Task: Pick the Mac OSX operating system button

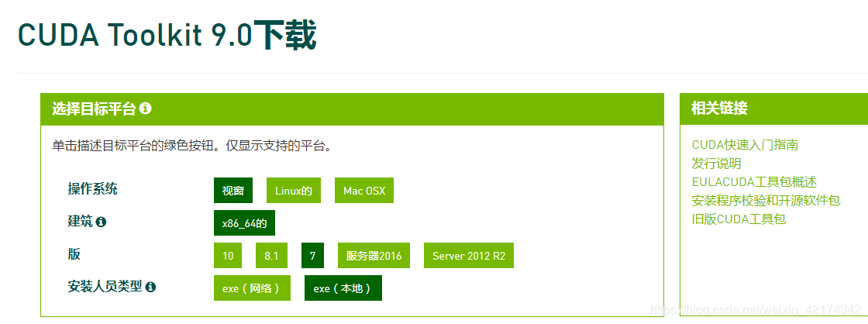Action: [363, 191]
